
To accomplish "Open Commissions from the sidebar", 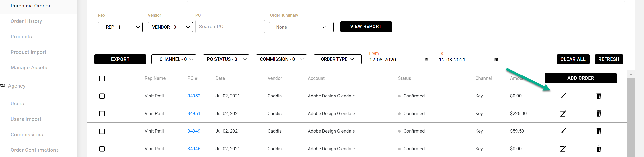I will point(27,135).
